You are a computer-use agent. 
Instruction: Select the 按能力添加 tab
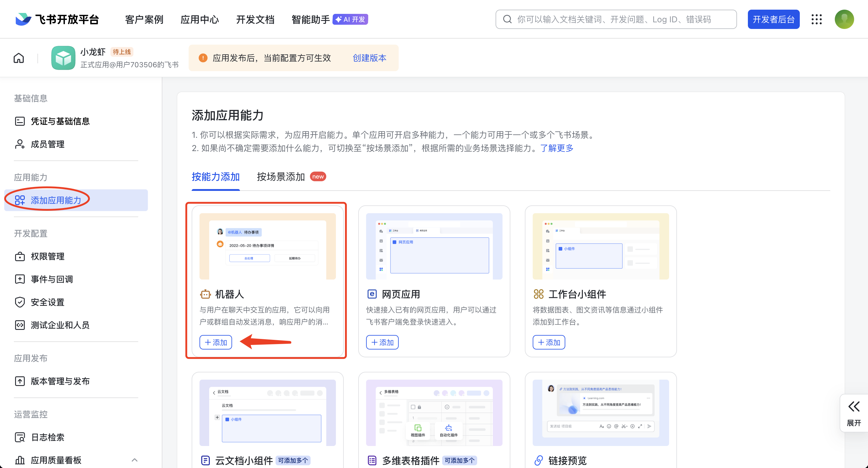tap(216, 177)
